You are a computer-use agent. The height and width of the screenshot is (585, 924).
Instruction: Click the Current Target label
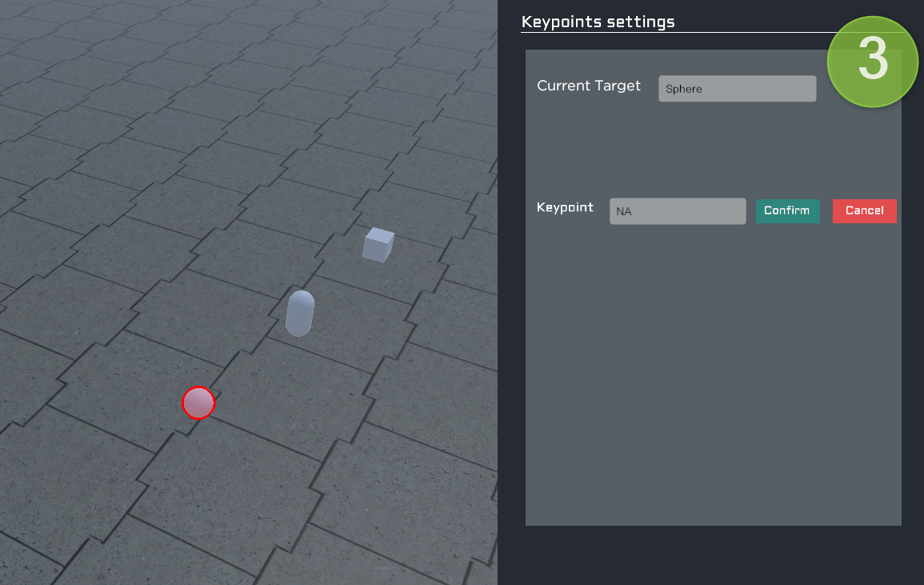click(x=589, y=86)
